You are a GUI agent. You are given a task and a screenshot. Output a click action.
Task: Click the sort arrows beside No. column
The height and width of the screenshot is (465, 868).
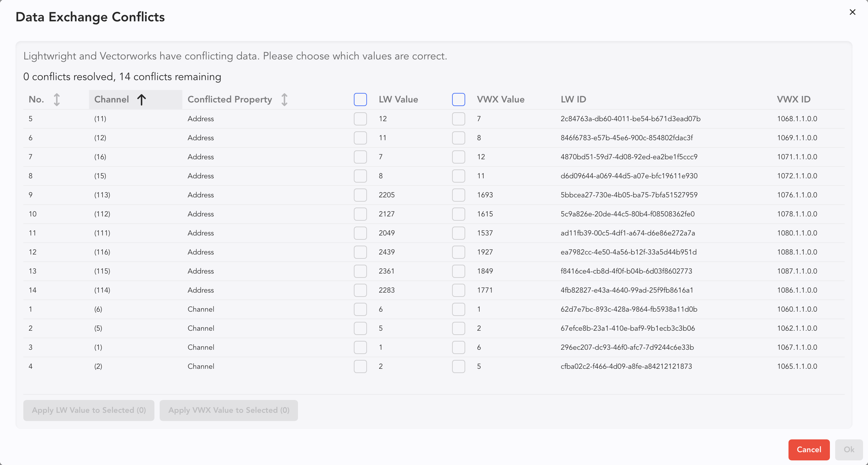tap(57, 99)
